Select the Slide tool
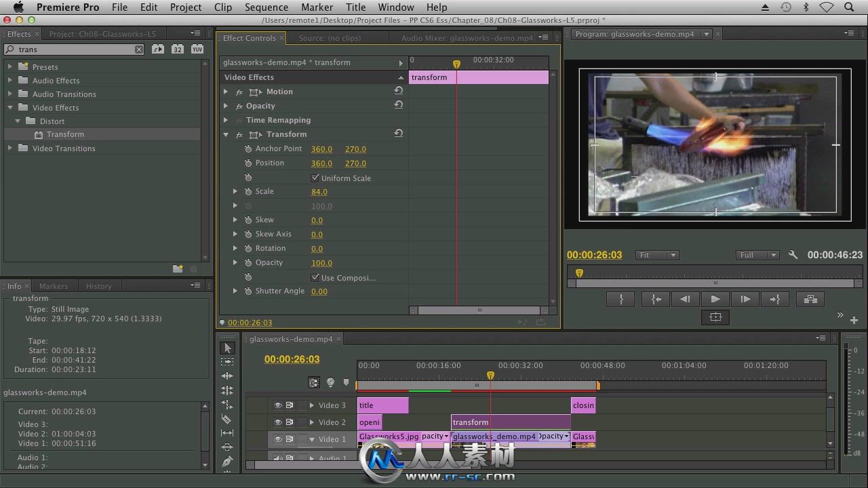Image resolution: width=868 pixels, height=488 pixels. pyautogui.click(x=228, y=447)
